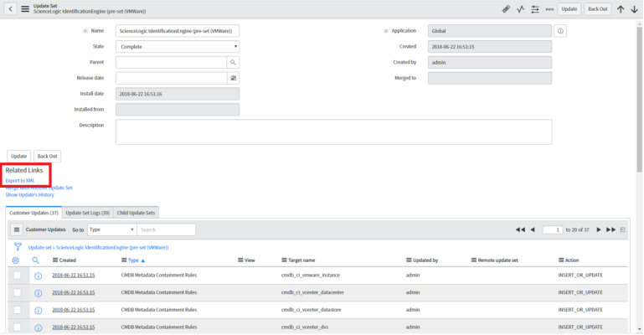
Task: Tick the cmdb_ci_vcenter_datastore row checkbox
Action: 17,310
